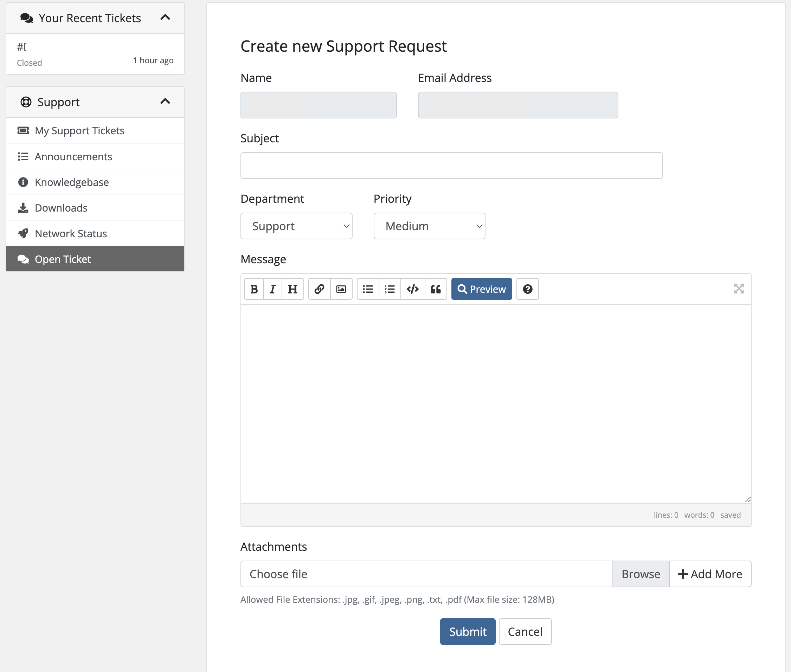Go to My Support Tickets
The image size is (791, 672).
pos(79,131)
